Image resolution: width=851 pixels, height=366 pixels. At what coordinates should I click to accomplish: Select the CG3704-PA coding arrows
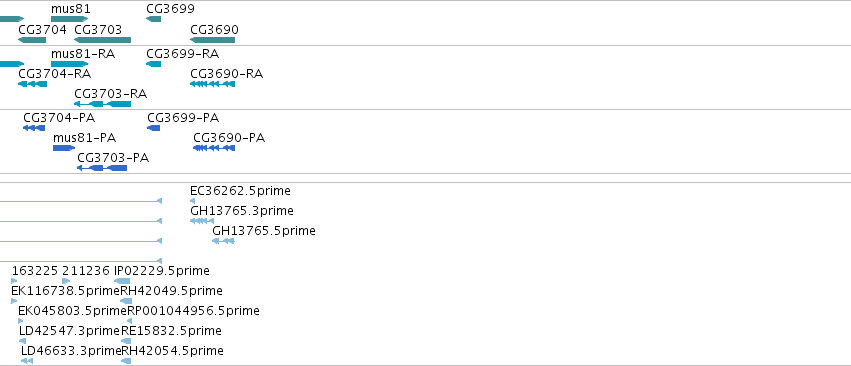tap(34, 128)
